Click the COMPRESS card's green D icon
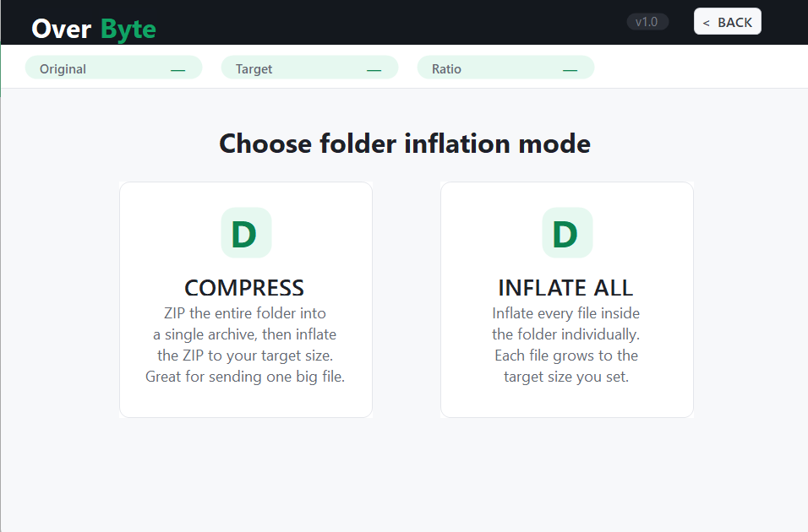 point(246,233)
